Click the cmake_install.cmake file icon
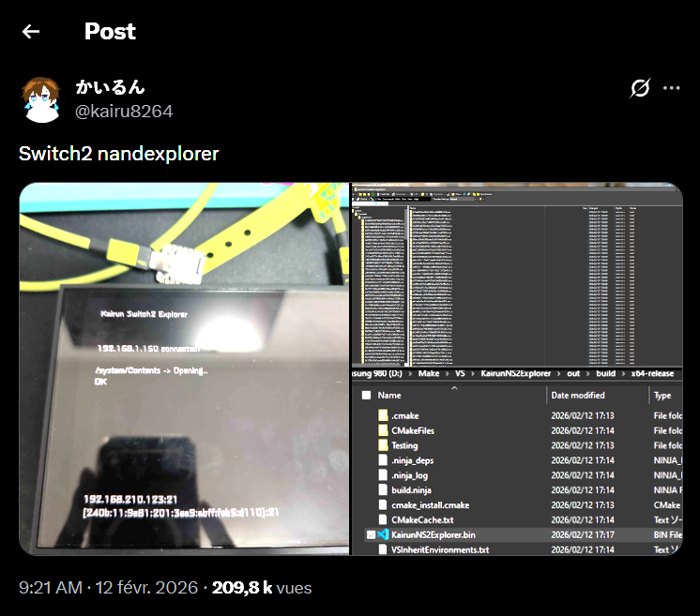 pyautogui.click(x=383, y=505)
